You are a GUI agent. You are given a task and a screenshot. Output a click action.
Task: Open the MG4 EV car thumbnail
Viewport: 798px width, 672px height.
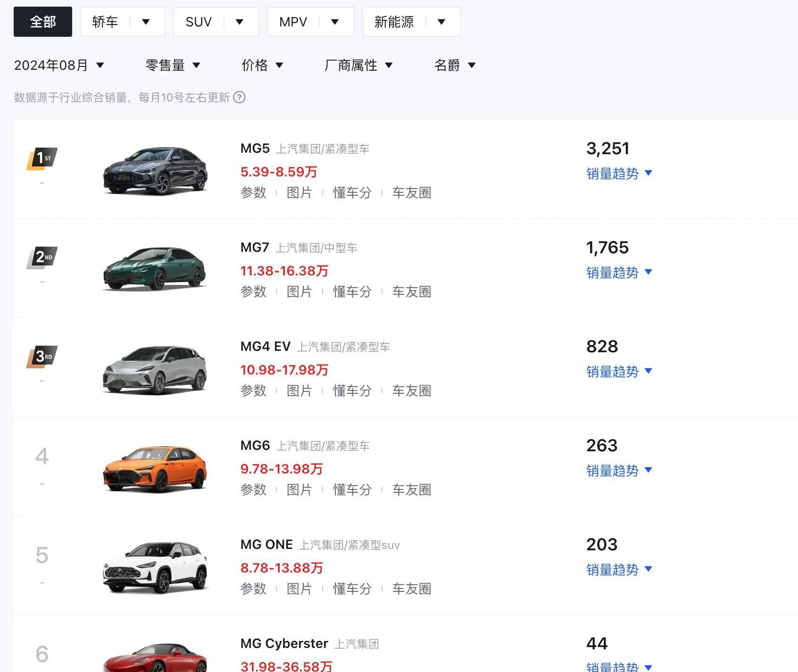[x=155, y=369]
